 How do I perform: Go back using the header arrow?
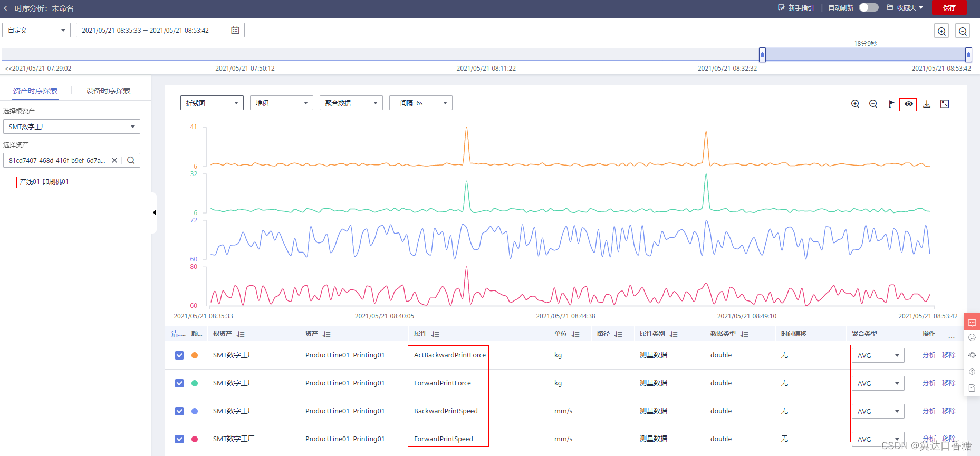click(6, 8)
